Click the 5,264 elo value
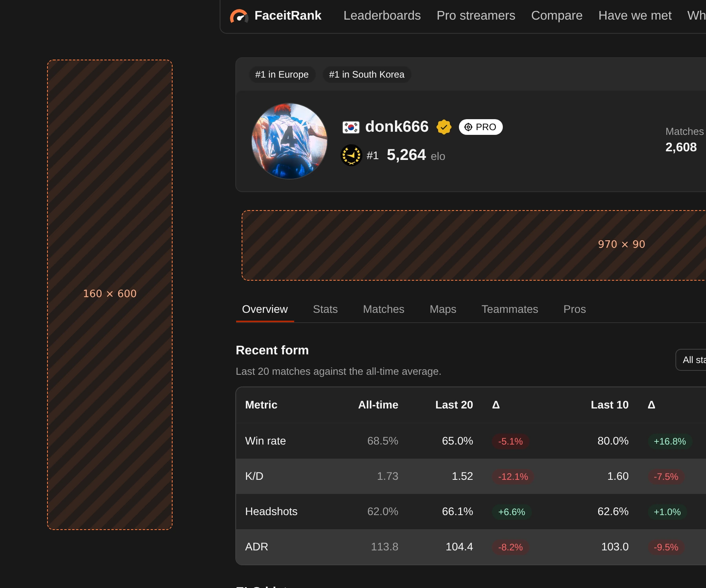This screenshot has height=588, width=706. [x=406, y=155]
